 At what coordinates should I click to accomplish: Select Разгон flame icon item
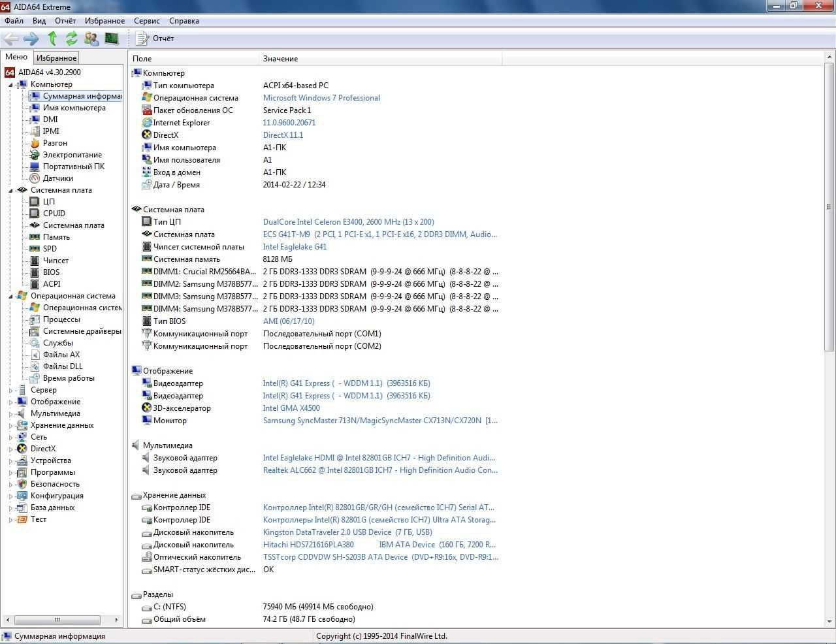point(35,143)
